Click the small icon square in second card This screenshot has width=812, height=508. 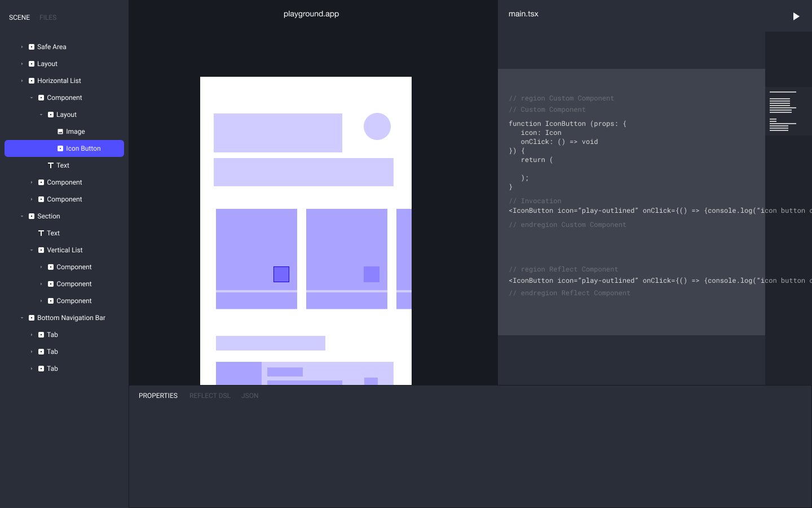(372, 274)
